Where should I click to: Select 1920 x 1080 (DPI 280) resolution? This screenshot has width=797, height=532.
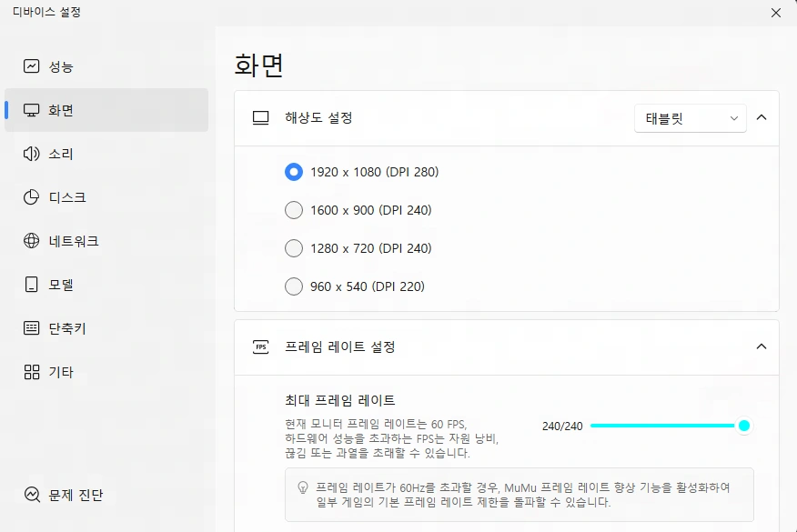294,172
